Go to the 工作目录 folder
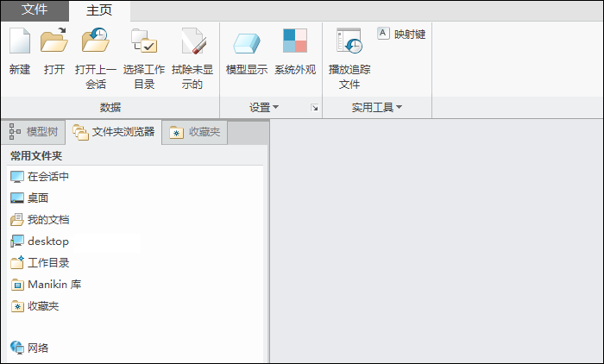This screenshot has height=364, width=604. 40,263
